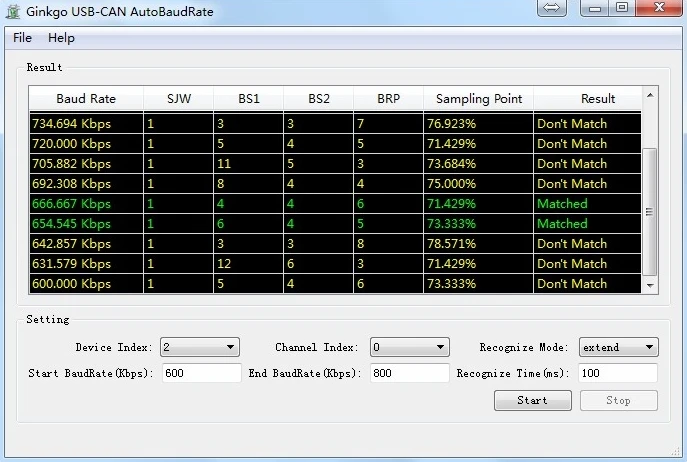Image resolution: width=687 pixels, height=462 pixels.
Task: Open the Help menu
Action: coord(61,38)
